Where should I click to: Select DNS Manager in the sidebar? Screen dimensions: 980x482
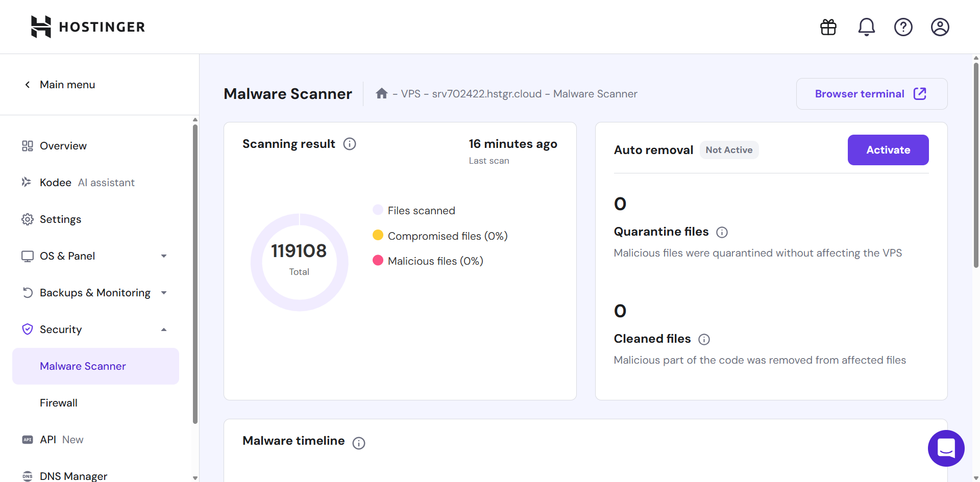pos(73,475)
